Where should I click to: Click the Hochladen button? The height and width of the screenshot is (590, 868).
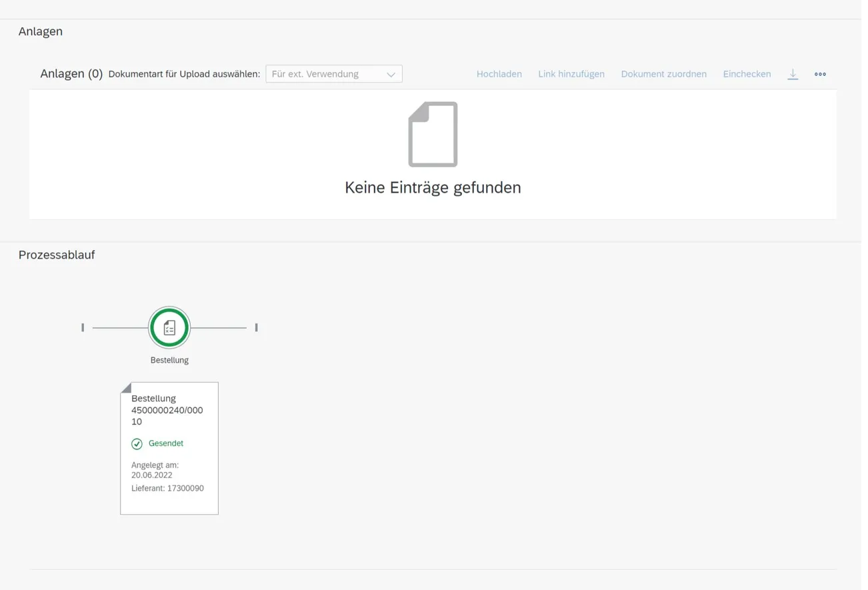(x=499, y=74)
